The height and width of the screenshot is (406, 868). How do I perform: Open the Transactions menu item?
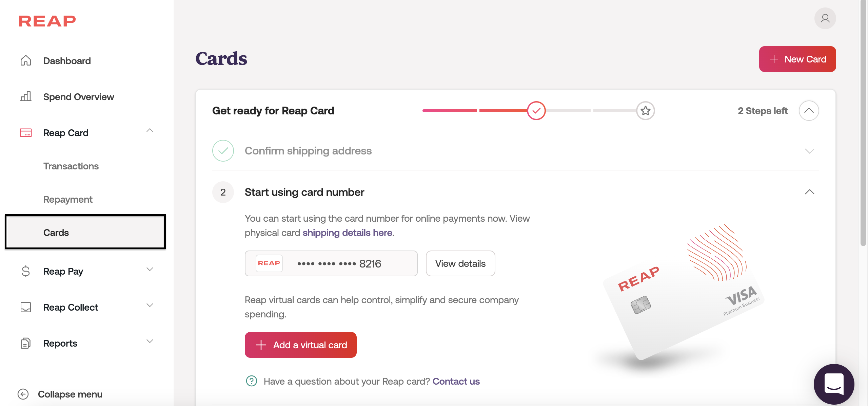[x=71, y=166]
